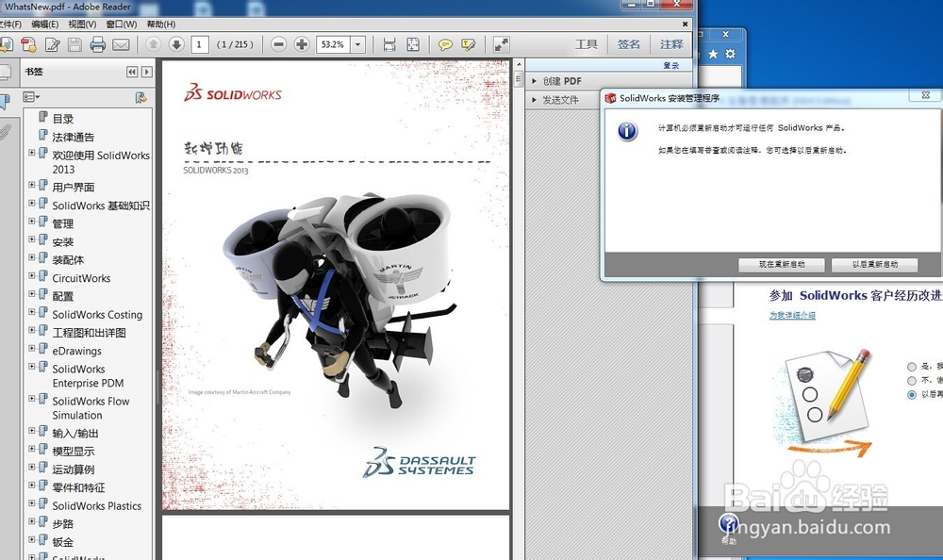Expand the 钣金 bookmark node
The width and height of the screenshot is (943, 560).
tap(32, 539)
